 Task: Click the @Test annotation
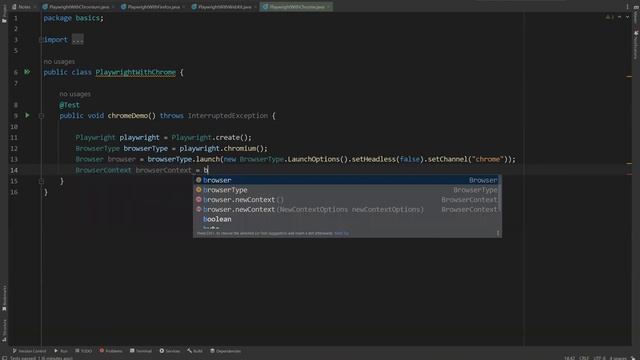pos(69,105)
